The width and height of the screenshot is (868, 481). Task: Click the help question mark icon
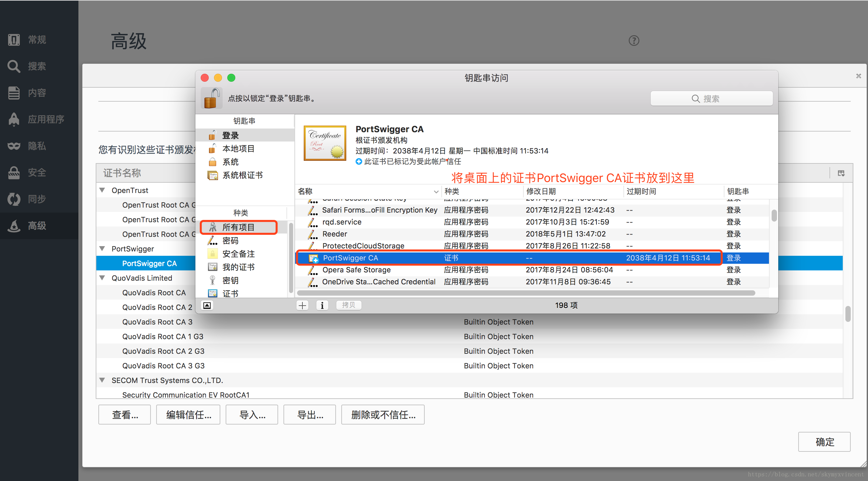tap(634, 41)
